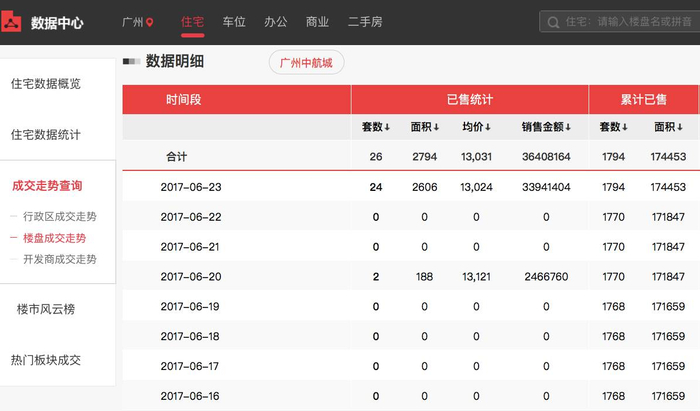Click average price 13,024
700x411 pixels.
pyautogui.click(x=476, y=187)
